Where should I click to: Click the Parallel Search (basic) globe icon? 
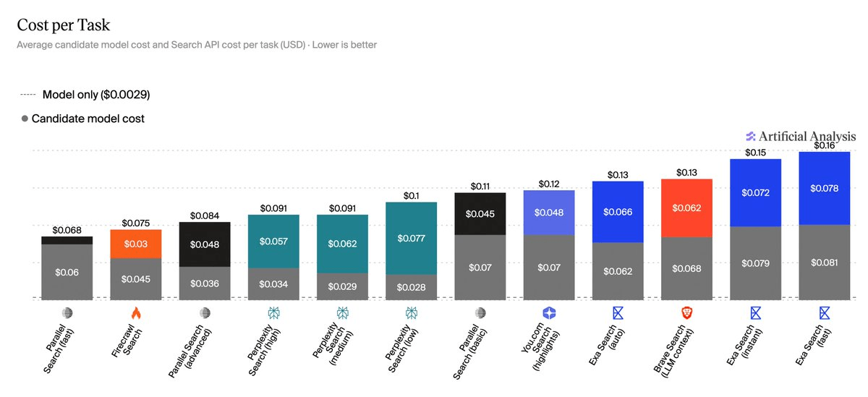480,313
